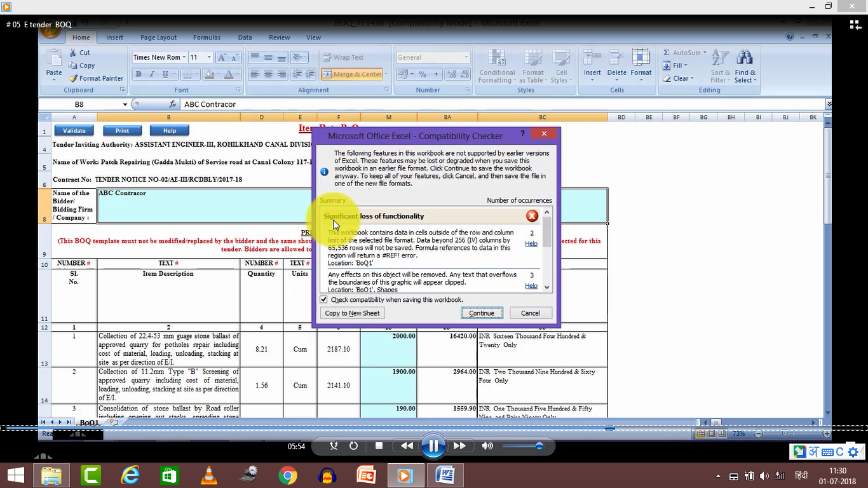Toggle 'Check compatibility when saving this workbook'

click(323, 299)
